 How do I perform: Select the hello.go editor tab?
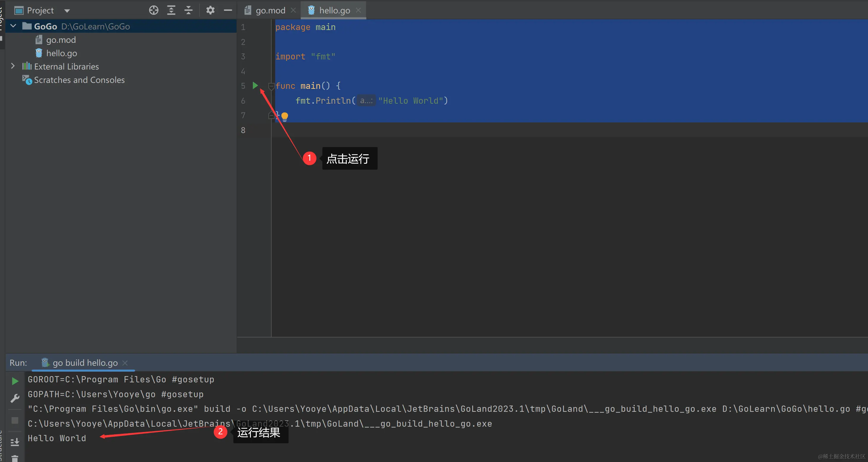pos(334,10)
